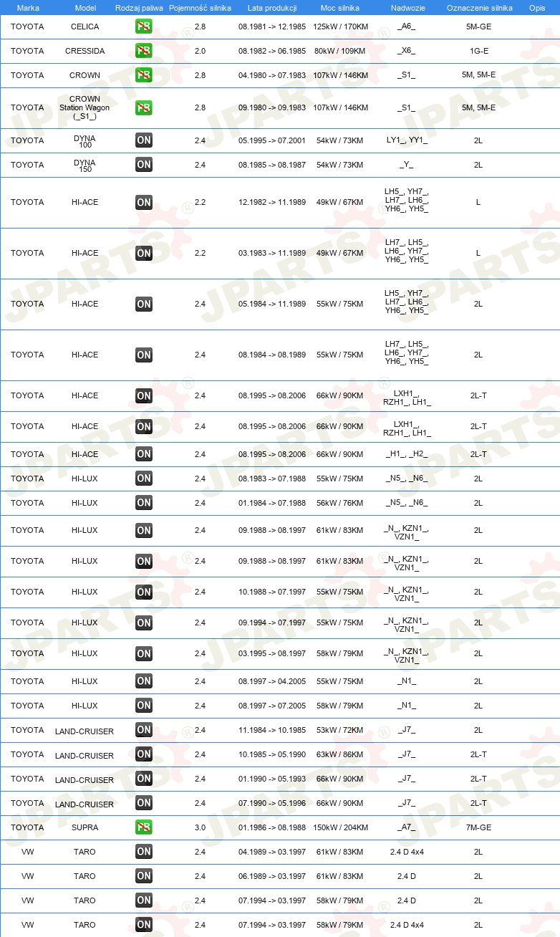Viewport: 560px width, 937px height.
Task: Click ON icon in LAND-CRUISER 11.1984 row
Action: (x=144, y=730)
